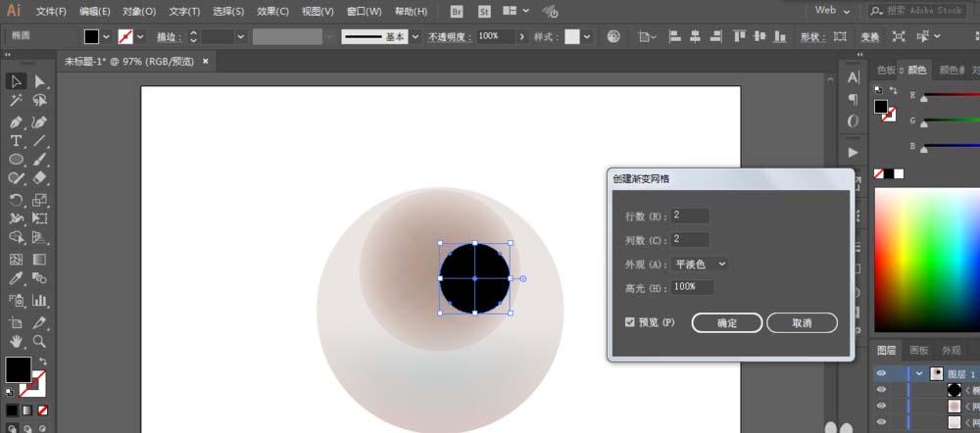Set None fill mode button in toolbox

pyautogui.click(x=42, y=410)
